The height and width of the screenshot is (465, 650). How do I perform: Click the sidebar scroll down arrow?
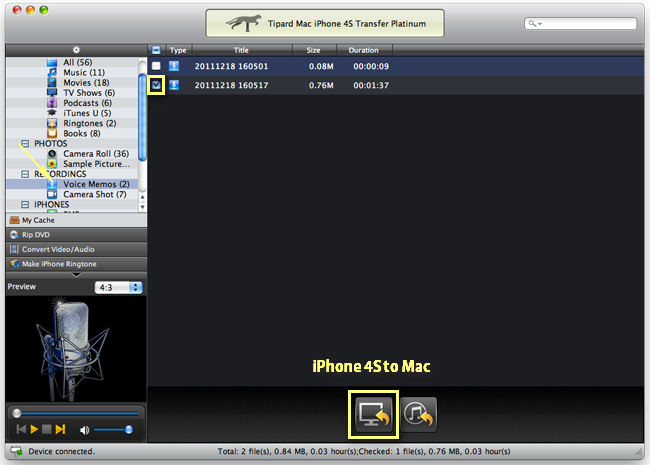142,206
